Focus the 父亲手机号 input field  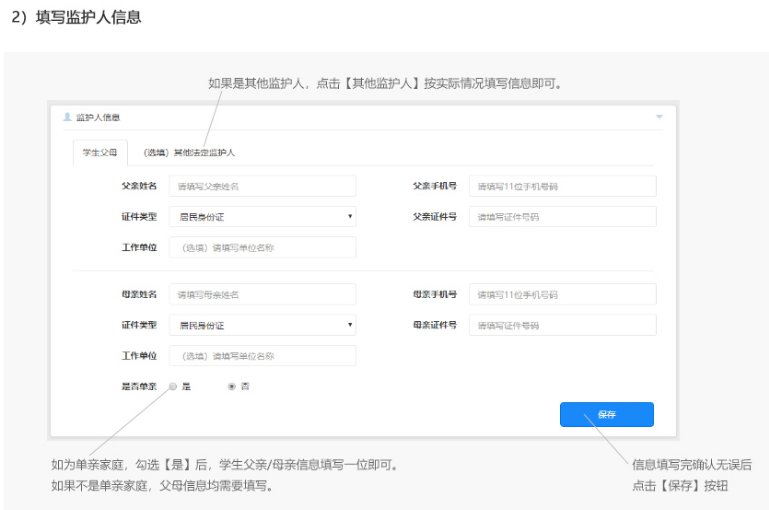pyautogui.click(x=562, y=186)
